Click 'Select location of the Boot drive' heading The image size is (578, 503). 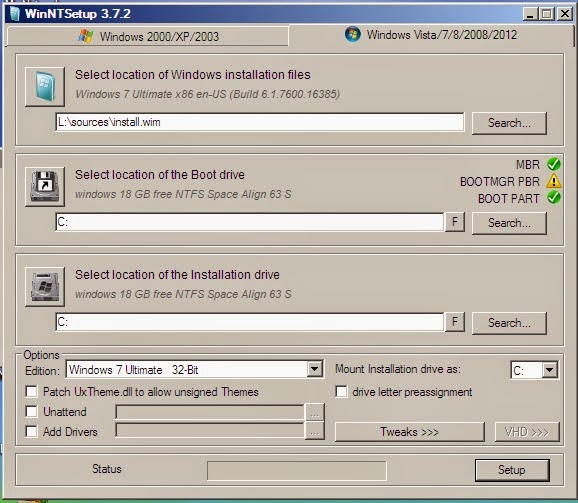point(160,175)
